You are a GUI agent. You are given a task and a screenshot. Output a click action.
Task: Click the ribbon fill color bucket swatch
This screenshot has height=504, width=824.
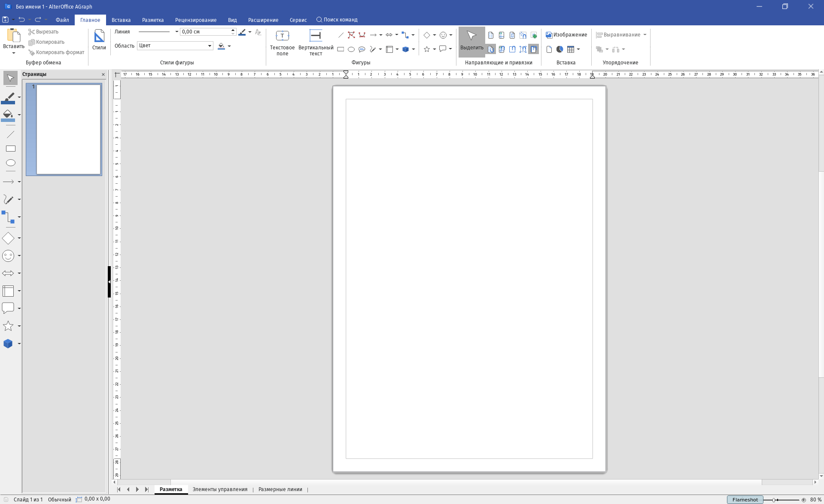point(222,46)
